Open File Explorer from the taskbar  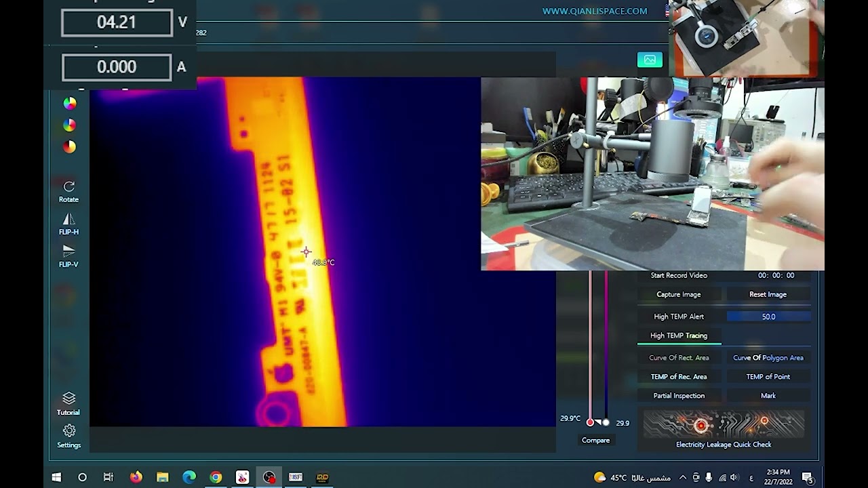coord(162,477)
